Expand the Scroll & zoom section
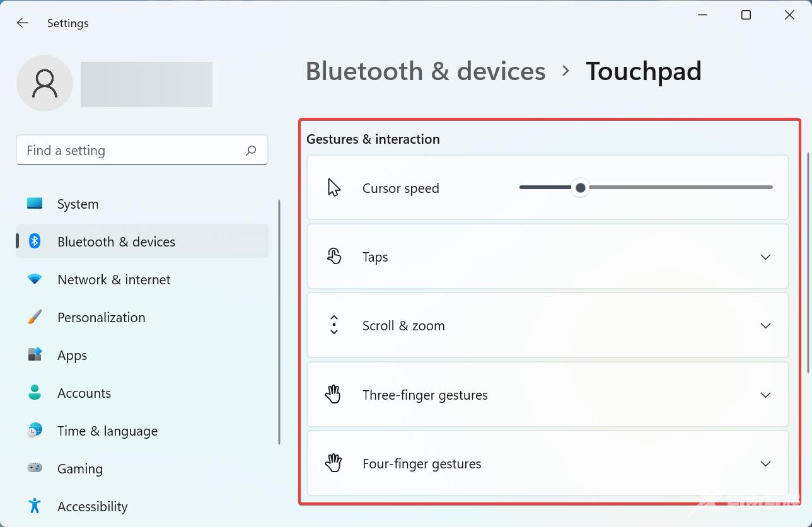 point(765,326)
